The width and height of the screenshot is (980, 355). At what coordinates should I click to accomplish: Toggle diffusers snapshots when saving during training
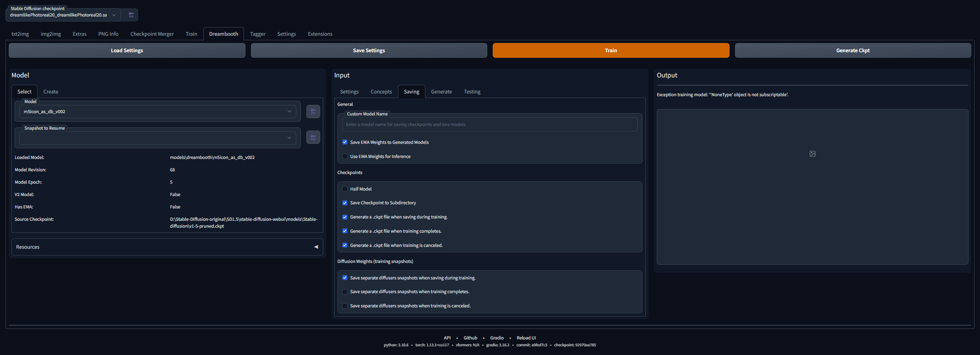(x=345, y=278)
